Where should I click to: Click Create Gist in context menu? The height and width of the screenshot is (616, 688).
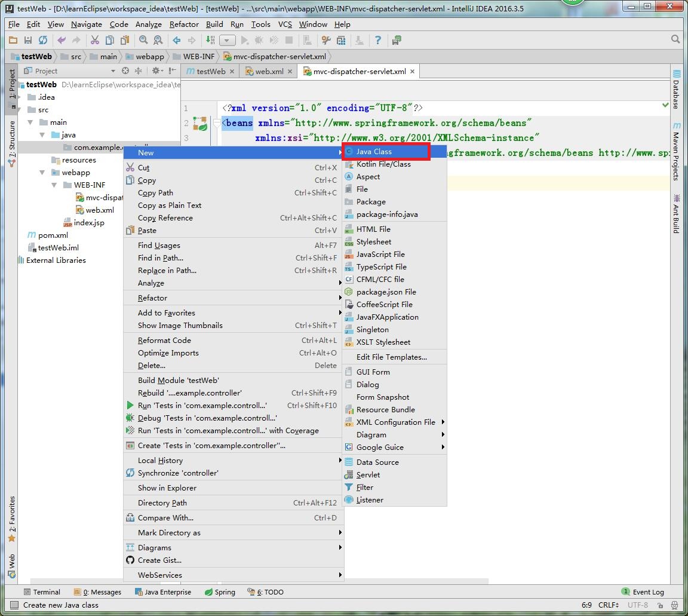[x=233, y=560]
